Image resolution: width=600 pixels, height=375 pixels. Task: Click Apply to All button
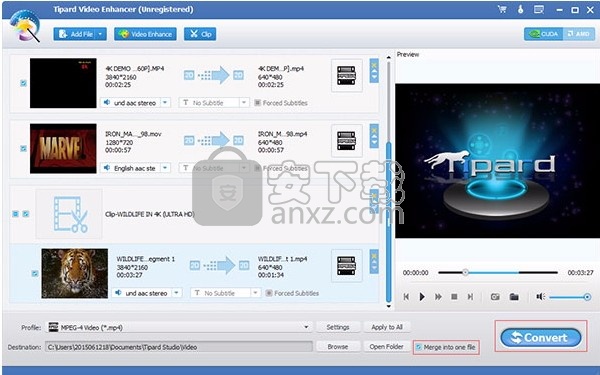tap(387, 327)
